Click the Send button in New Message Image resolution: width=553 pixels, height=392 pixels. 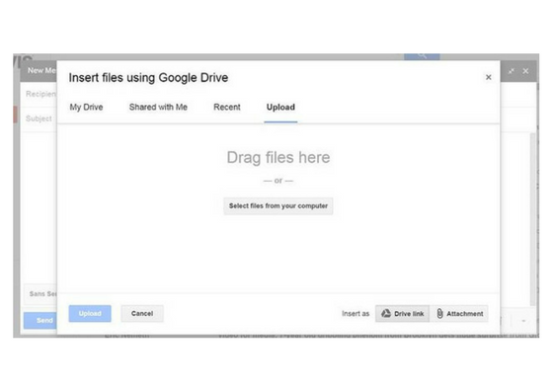click(x=40, y=321)
